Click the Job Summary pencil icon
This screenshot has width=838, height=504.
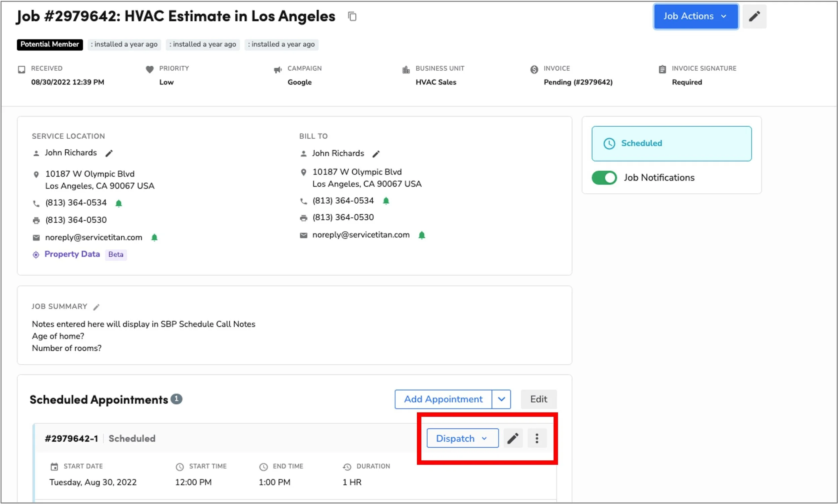(x=97, y=307)
